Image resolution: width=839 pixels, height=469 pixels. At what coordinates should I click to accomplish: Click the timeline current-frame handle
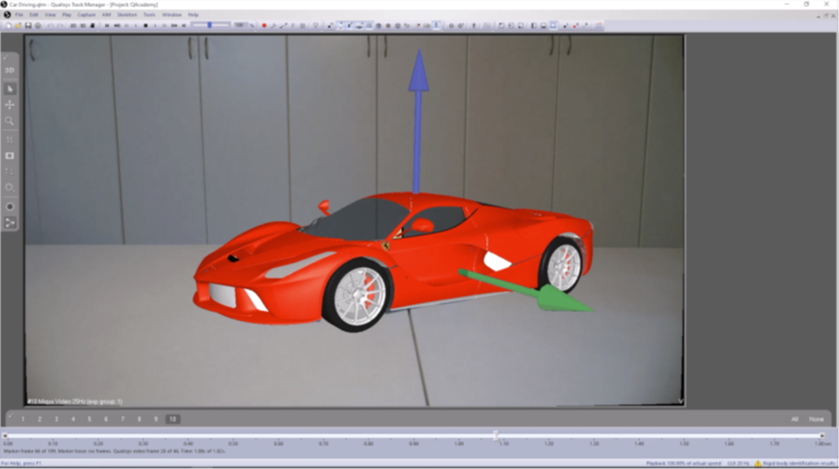click(495, 435)
